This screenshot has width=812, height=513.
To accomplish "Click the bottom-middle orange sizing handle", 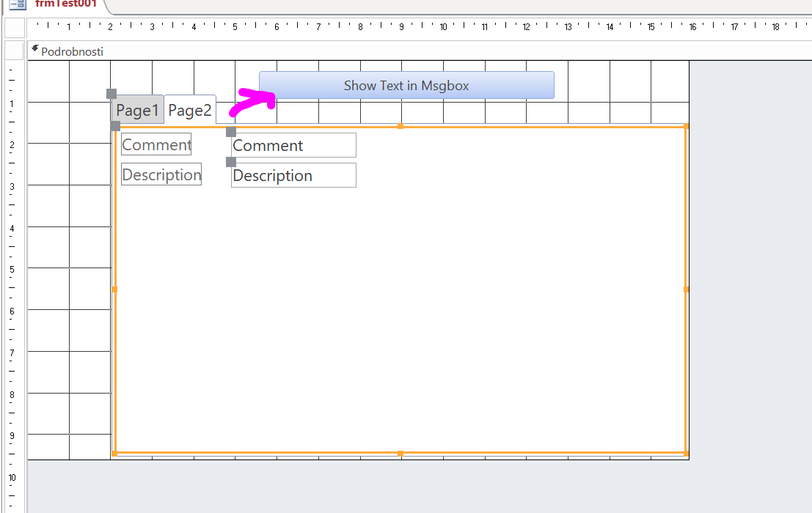I will point(400,454).
